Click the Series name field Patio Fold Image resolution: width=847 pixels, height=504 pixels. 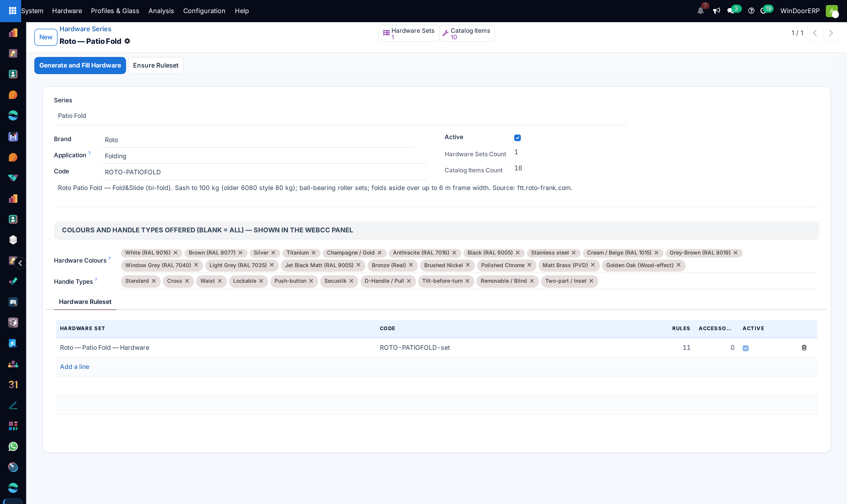pos(340,116)
